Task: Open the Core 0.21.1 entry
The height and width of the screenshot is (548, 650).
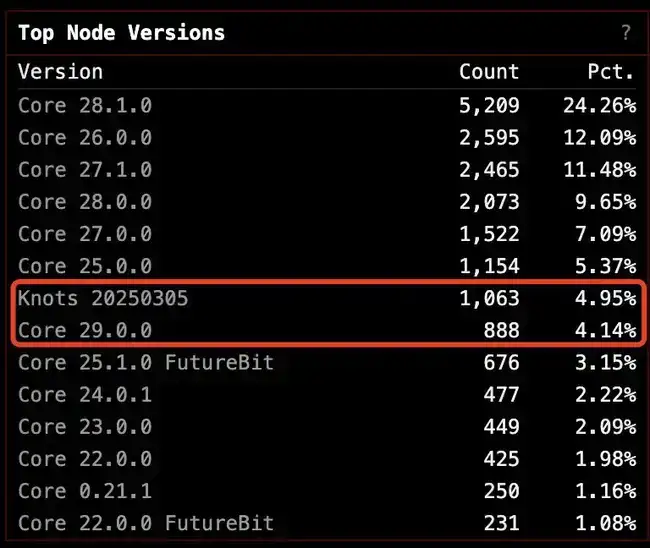Action: 327,491
